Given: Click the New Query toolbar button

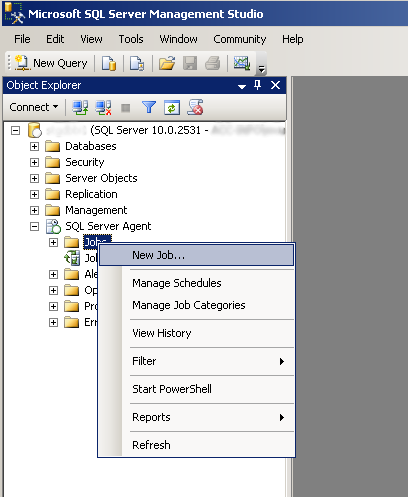Looking at the screenshot, I should coord(51,63).
